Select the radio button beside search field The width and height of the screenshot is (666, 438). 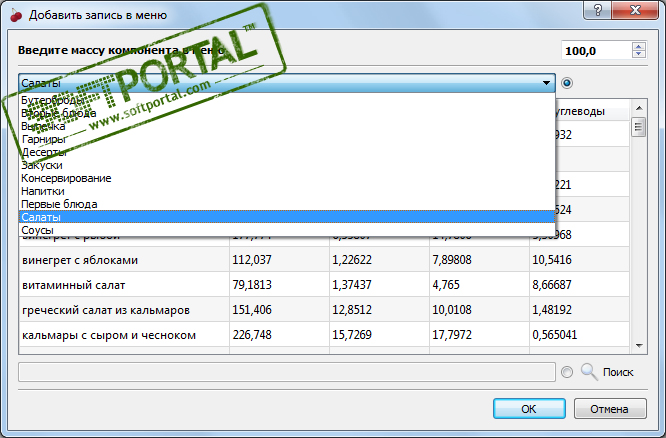pos(567,371)
